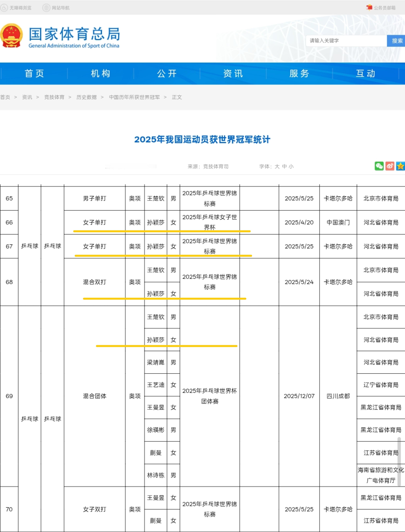Open the 机构 navigation menu item
The height and width of the screenshot is (532, 405).
pos(101,73)
